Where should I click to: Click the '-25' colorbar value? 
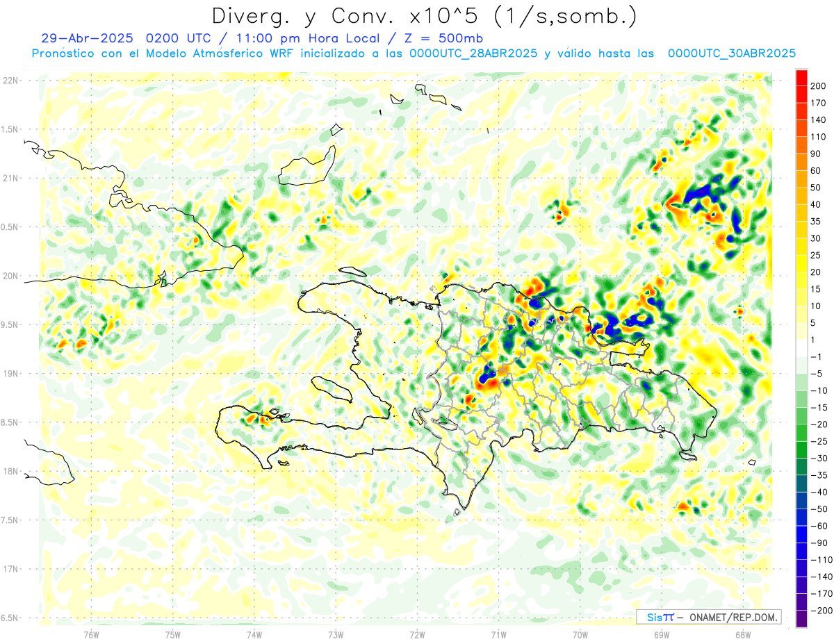point(820,441)
